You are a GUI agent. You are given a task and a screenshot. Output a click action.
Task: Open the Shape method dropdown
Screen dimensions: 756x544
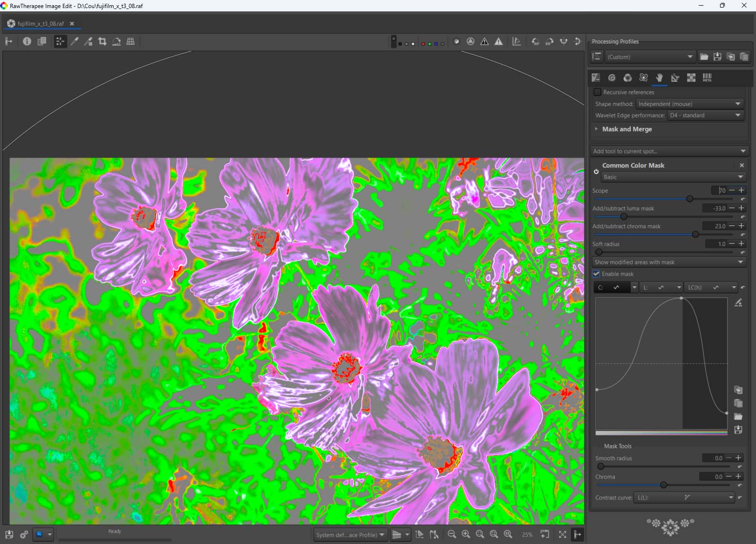[x=689, y=104]
